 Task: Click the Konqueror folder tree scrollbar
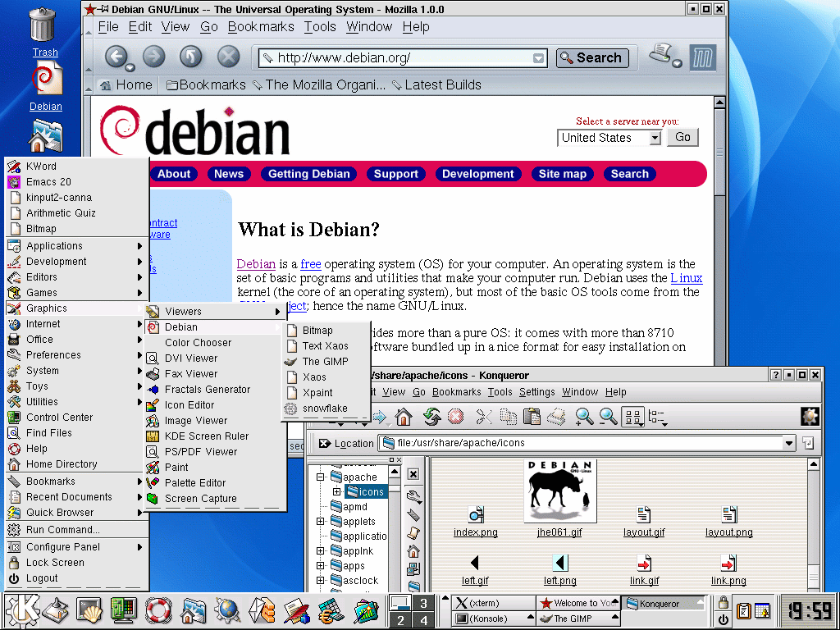tap(395, 527)
